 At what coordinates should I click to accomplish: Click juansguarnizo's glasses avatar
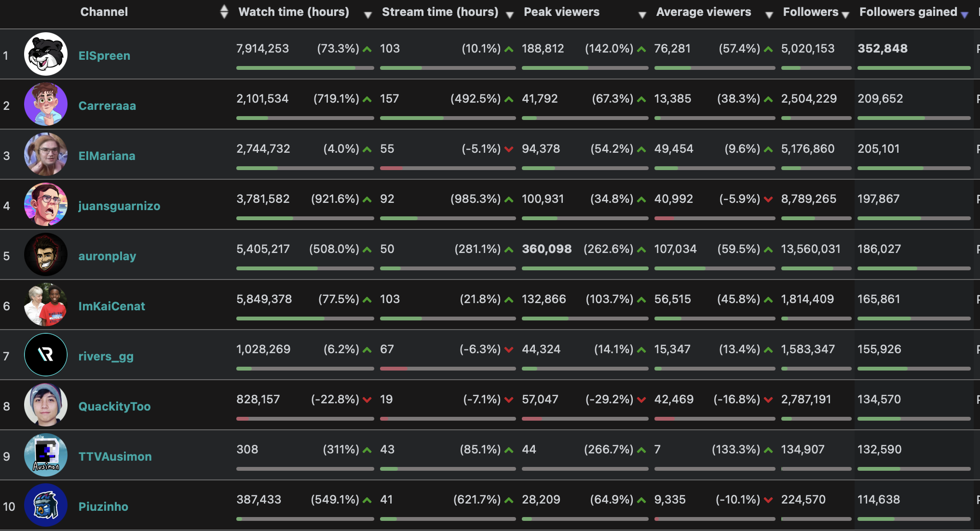click(x=46, y=204)
